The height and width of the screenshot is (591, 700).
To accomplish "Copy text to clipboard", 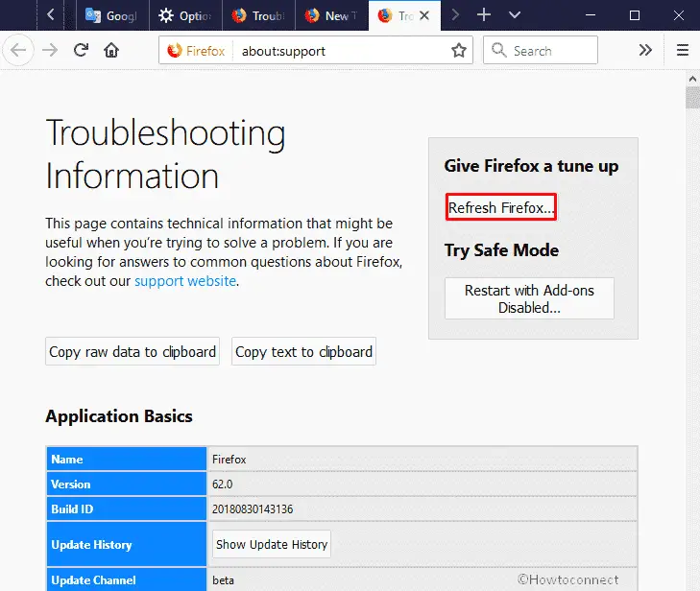I will pos(303,351).
